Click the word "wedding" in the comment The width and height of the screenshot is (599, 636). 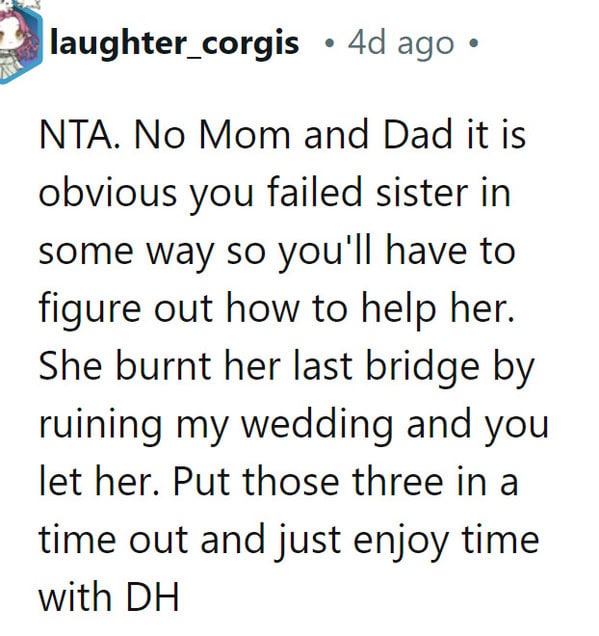pyautogui.click(x=317, y=425)
